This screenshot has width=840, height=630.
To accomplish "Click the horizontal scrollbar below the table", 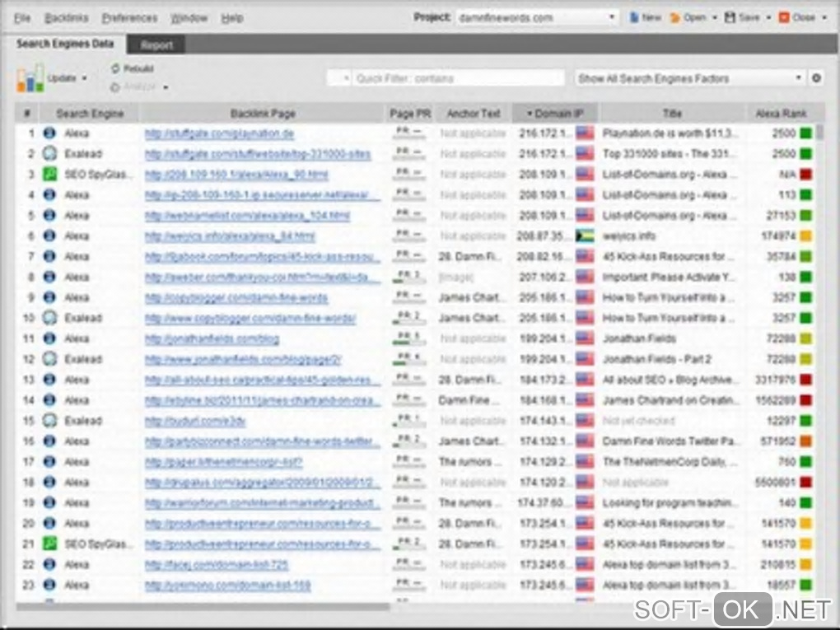I will click(x=203, y=607).
